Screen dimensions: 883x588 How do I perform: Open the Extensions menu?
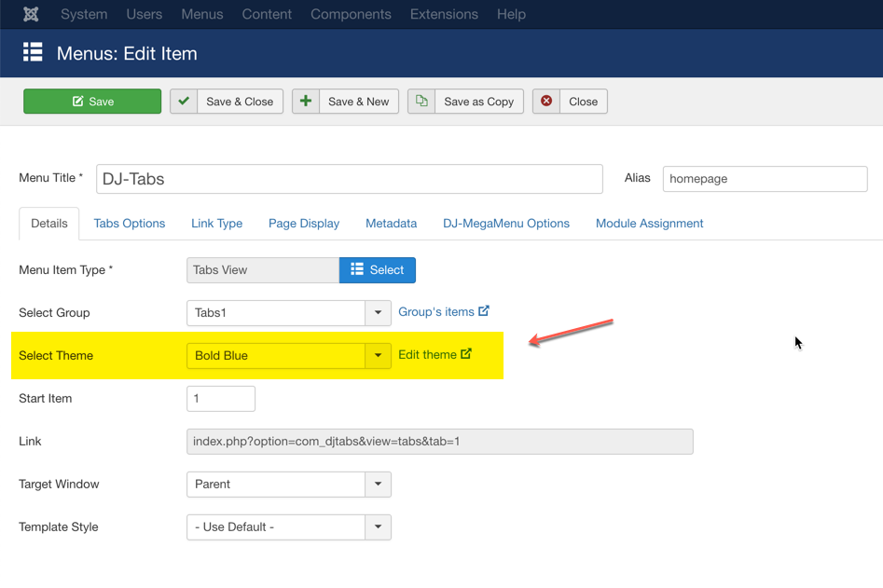coord(444,14)
